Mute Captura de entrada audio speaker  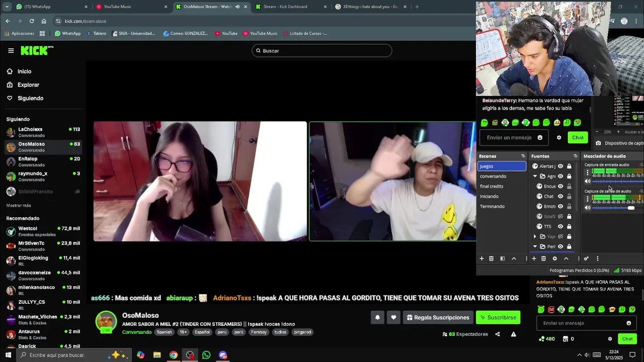[x=587, y=181]
